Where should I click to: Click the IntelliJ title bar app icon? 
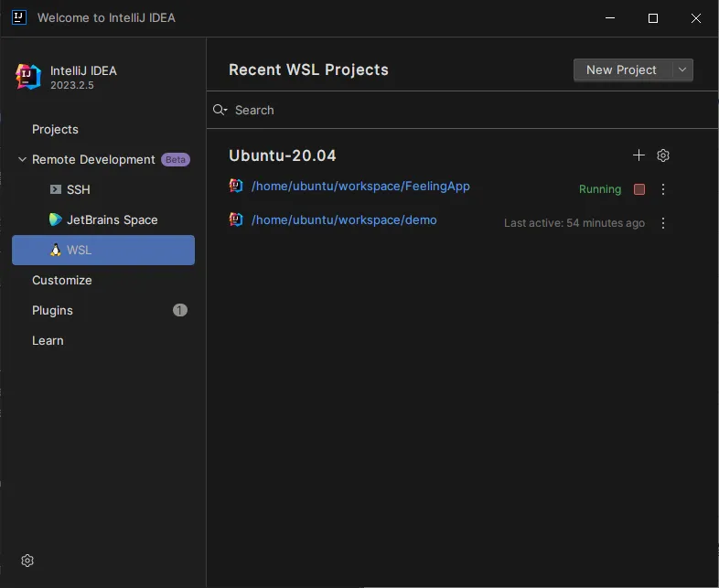[19, 17]
